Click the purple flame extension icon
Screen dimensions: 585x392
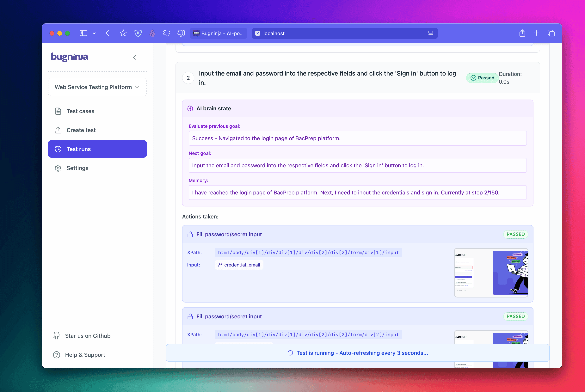point(152,33)
